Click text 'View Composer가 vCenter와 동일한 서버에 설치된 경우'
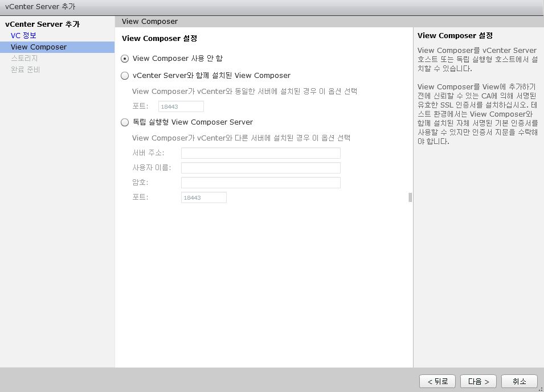 click(224, 92)
